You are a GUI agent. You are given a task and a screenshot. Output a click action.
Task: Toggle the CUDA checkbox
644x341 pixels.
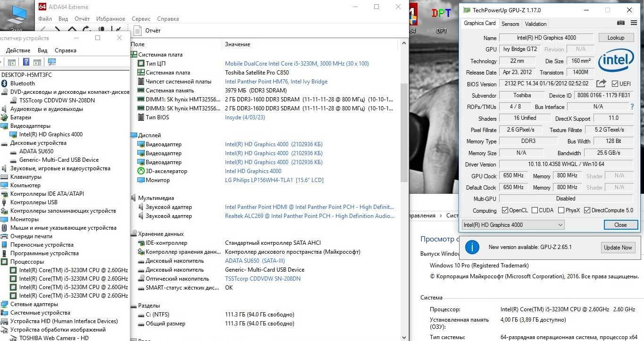535,210
